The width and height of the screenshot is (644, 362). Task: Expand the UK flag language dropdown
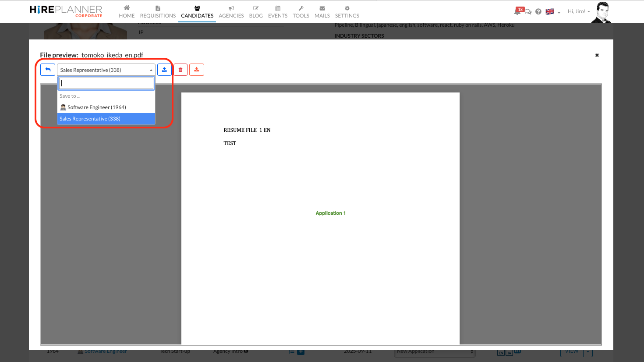click(553, 12)
